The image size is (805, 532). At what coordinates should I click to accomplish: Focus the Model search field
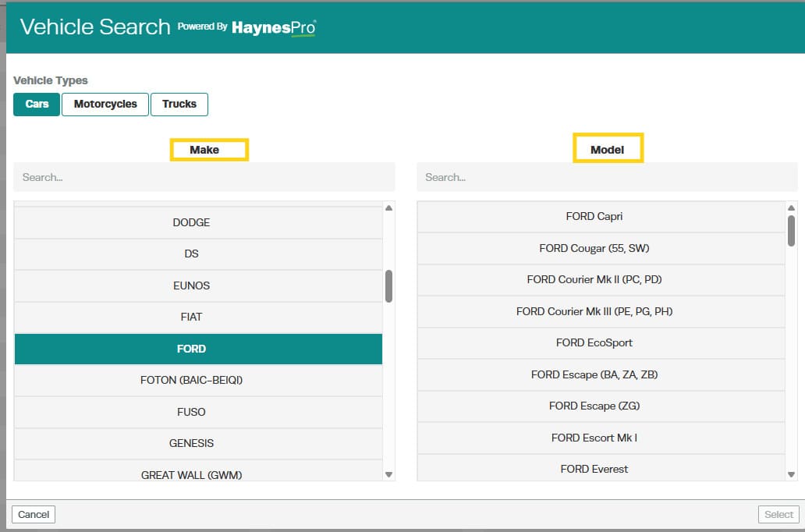tap(607, 177)
